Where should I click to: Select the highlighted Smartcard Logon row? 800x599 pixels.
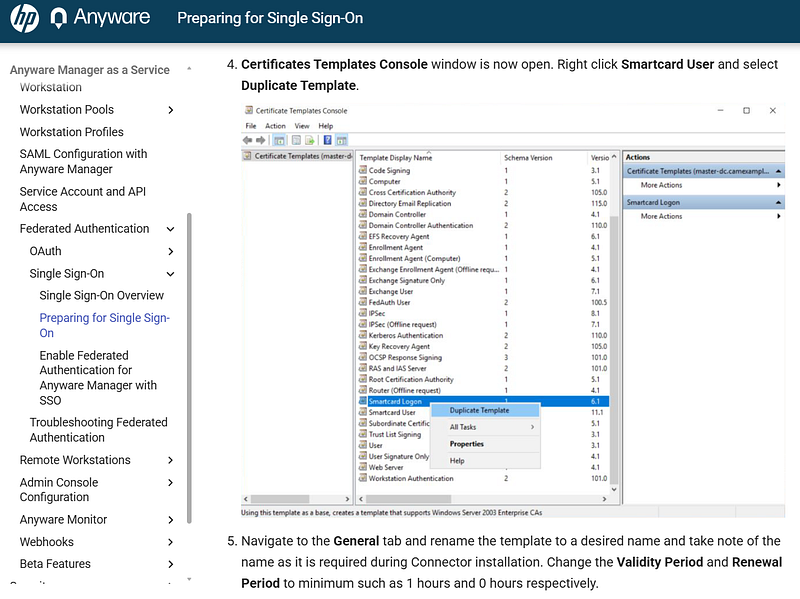(483, 401)
